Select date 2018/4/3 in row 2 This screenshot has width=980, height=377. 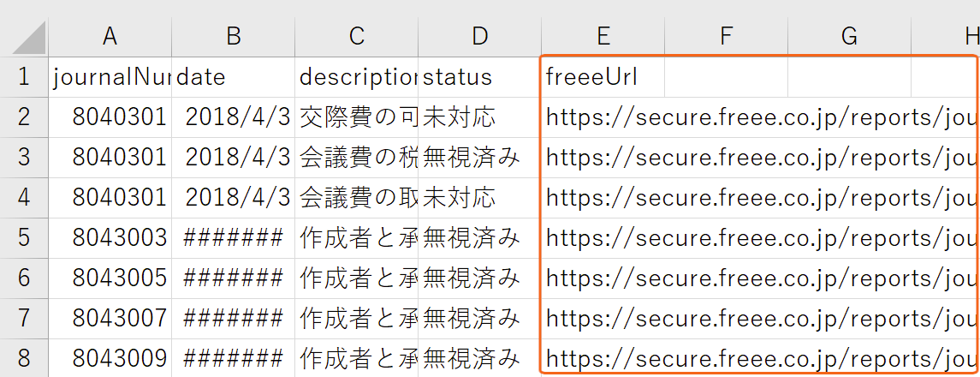(x=233, y=117)
